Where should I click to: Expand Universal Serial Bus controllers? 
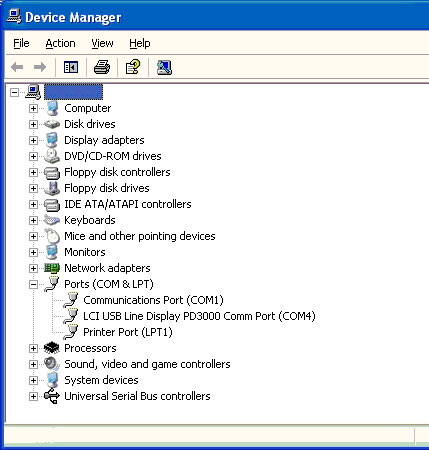(33, 396)
